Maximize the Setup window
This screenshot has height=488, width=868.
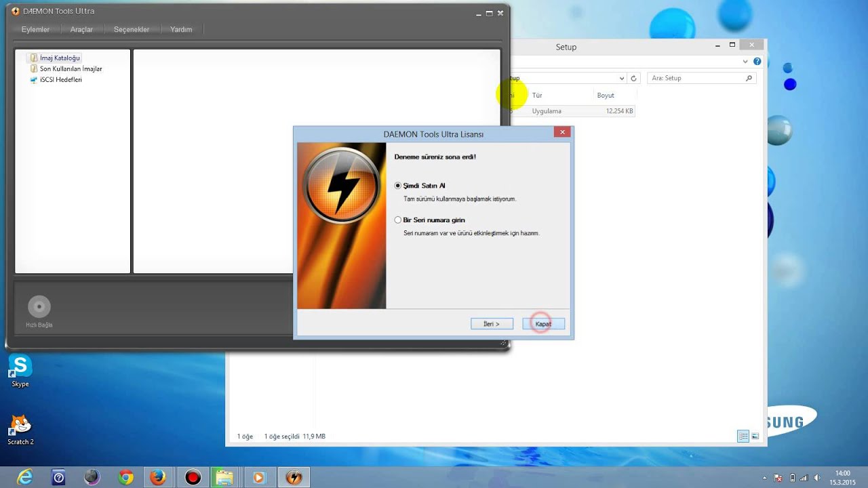pyautogui.click(x=732, y=45)
